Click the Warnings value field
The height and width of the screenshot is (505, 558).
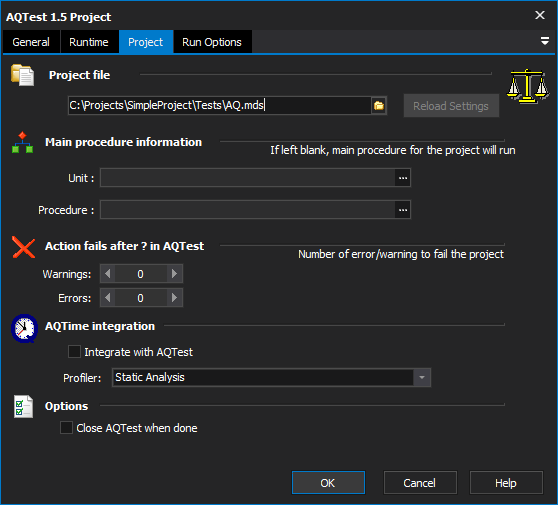141,274
